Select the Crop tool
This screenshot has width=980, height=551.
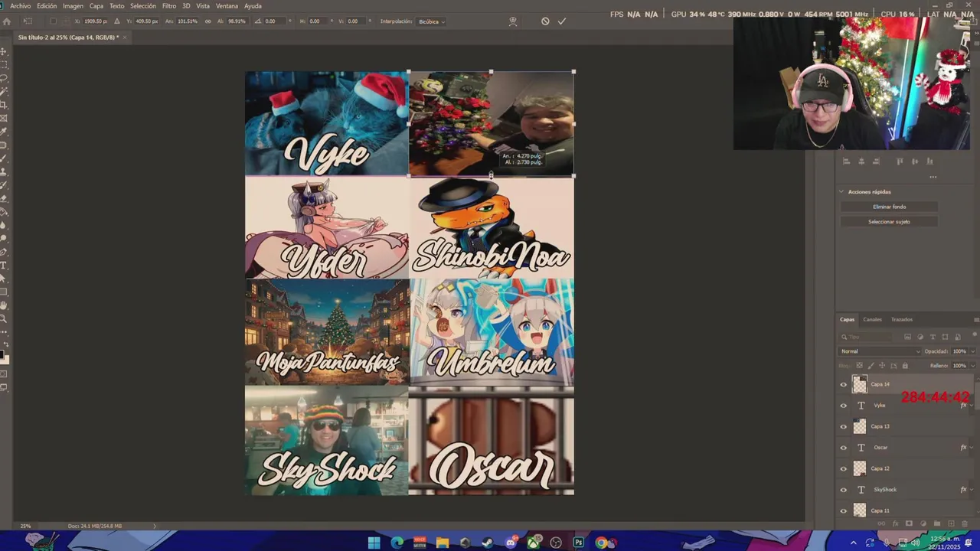(5, 103)
